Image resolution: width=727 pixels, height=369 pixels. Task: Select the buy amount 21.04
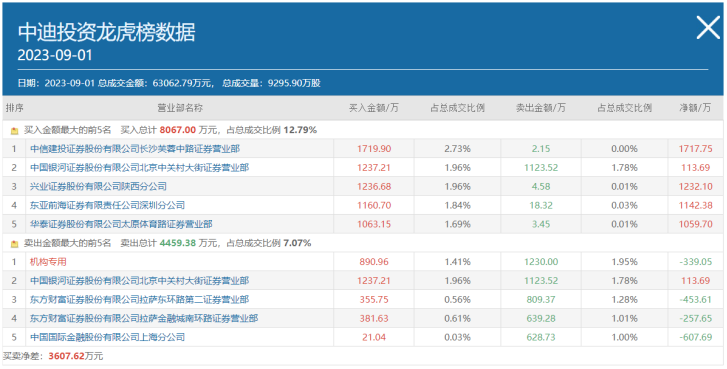pos(374,337)
